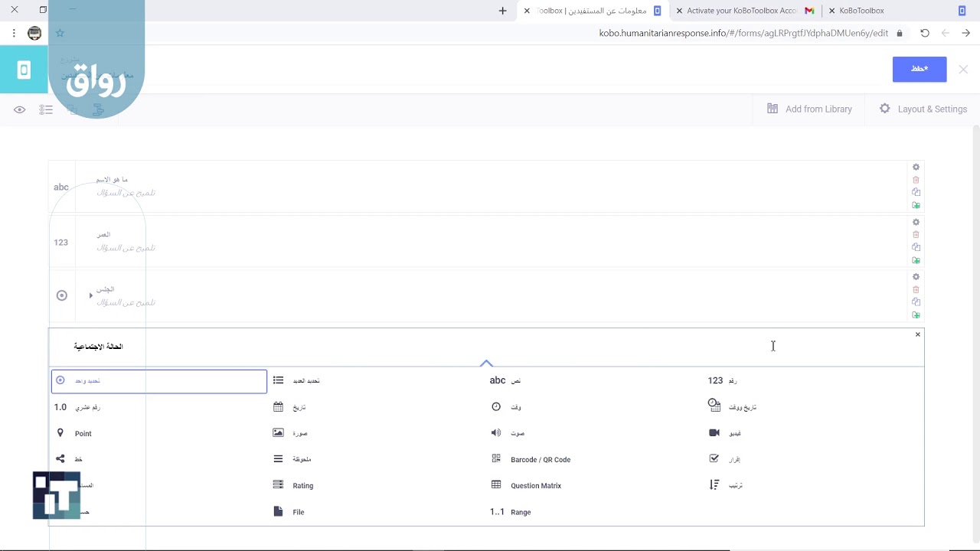Open settings gear for the 123 number question

[x=916, y=222]
